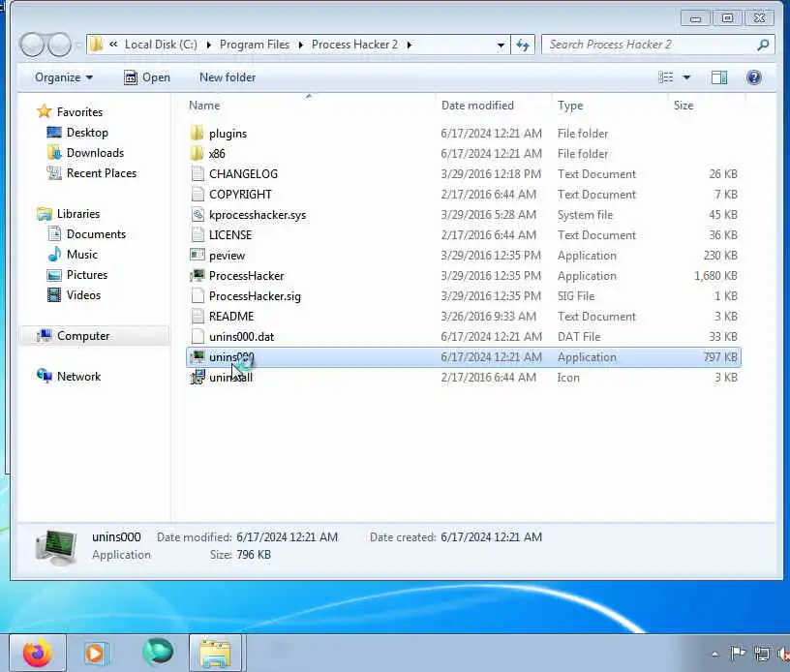This screenshot has width=790, height=672.
Task: Open the green round taskbar app
Action: pyautogui.click(x=158, y=653)
